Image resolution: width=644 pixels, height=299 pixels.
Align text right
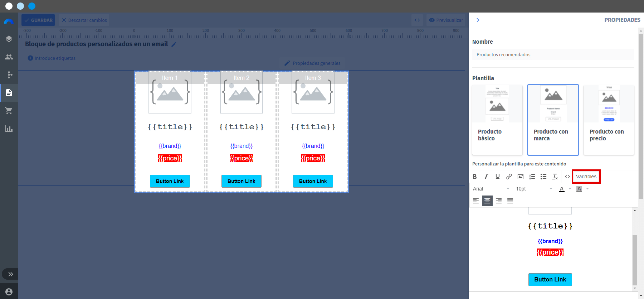(x=499, y=201)
